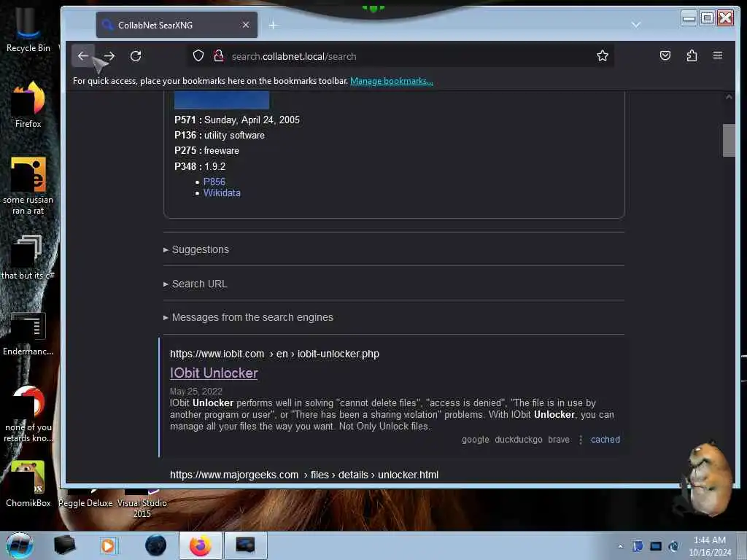Select the P348 : 1.9.2 text

click(200, 166)
